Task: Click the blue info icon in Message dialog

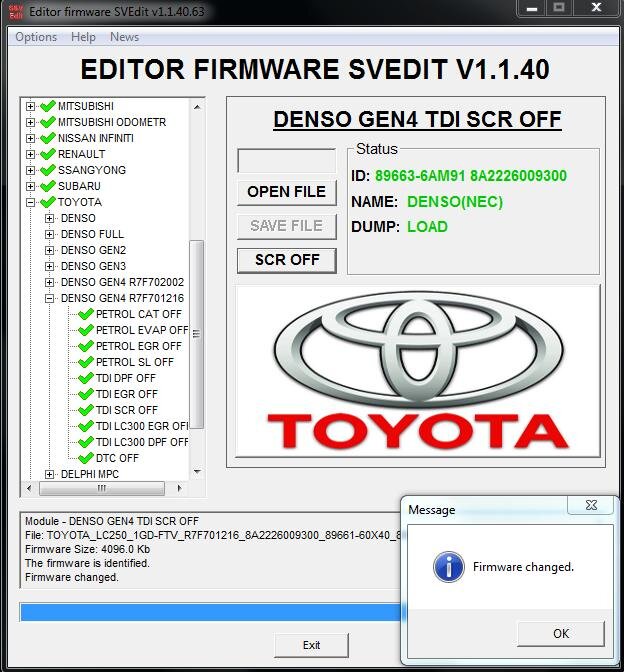Action: coord(448,567)
